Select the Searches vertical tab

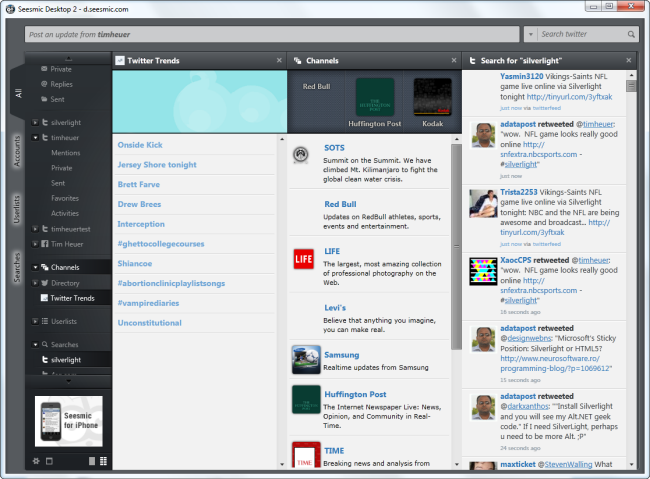click(17, 267)
